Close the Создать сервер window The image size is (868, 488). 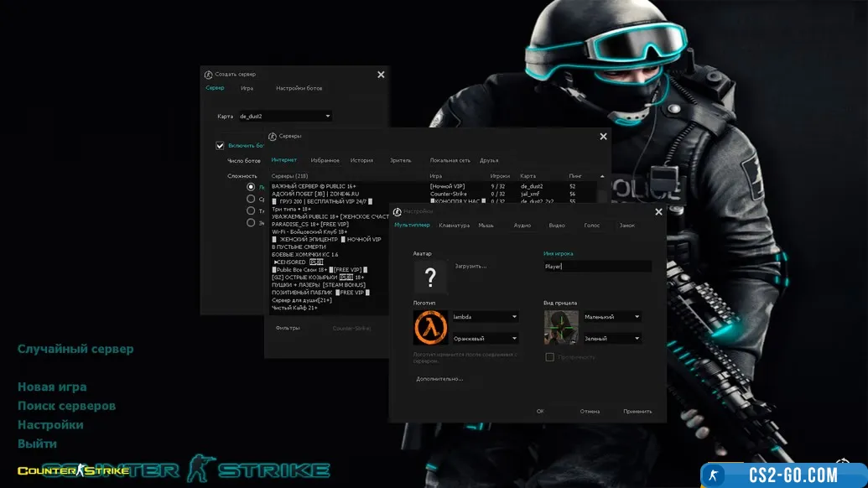(381, 75)
